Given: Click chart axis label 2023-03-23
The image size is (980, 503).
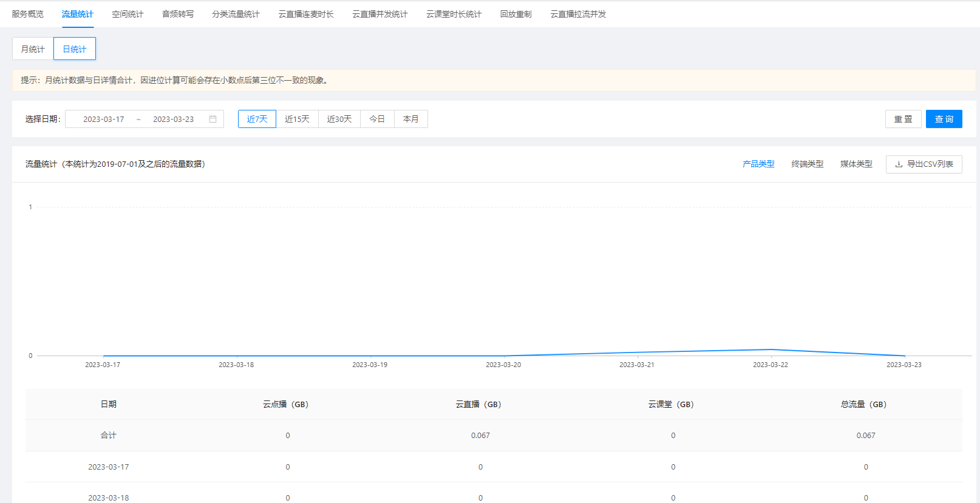Looking at the screenshot, I should click(x=904, y=365).
